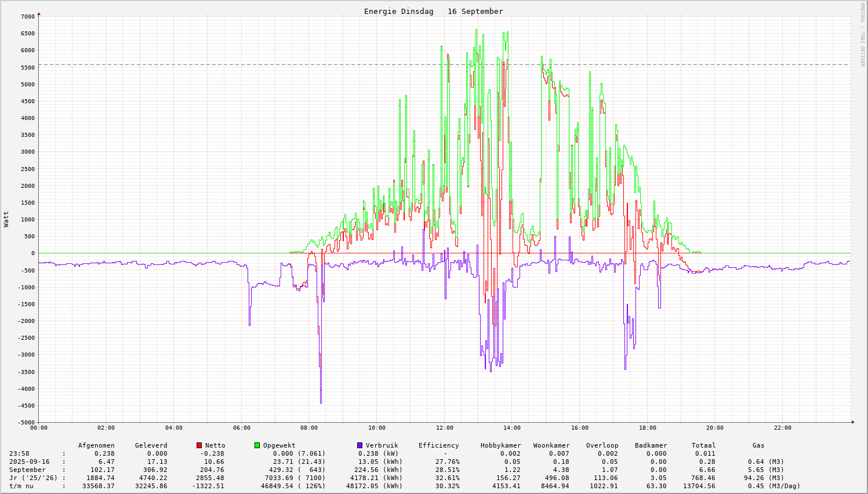Click the Woonkamer column header
Viewport: 868px width, 494px height.
pos(551,445)
